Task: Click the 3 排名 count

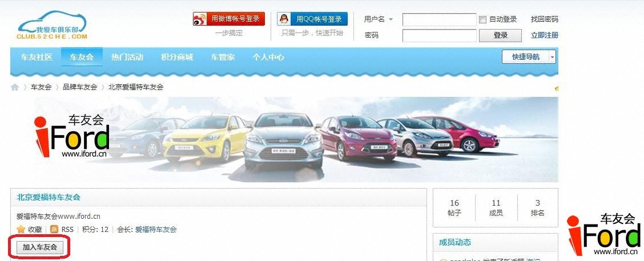Action: coord(537,208)
